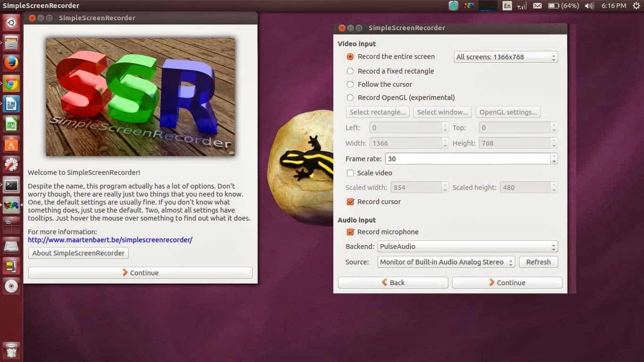Open the battery 64% indicator

tap(563, 6)
